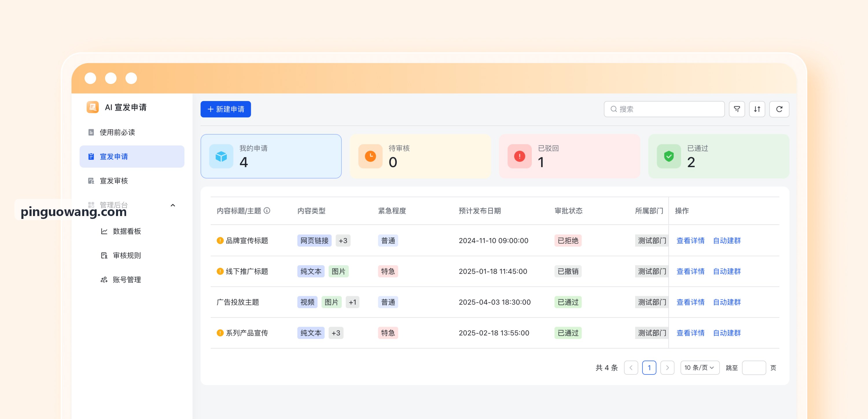Viewport: 868px width, 419px height.
Task: Open 账号管理 sidebar item
Action: 132,280
